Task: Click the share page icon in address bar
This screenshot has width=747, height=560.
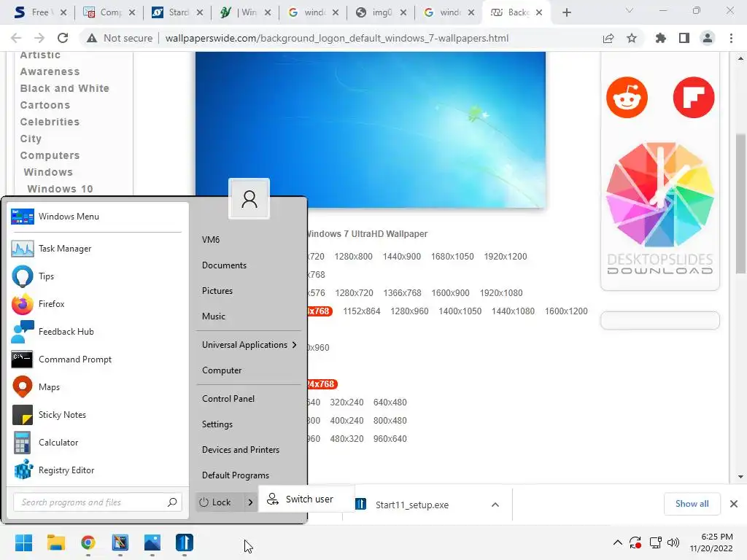Action: click(x=608, y=38)
